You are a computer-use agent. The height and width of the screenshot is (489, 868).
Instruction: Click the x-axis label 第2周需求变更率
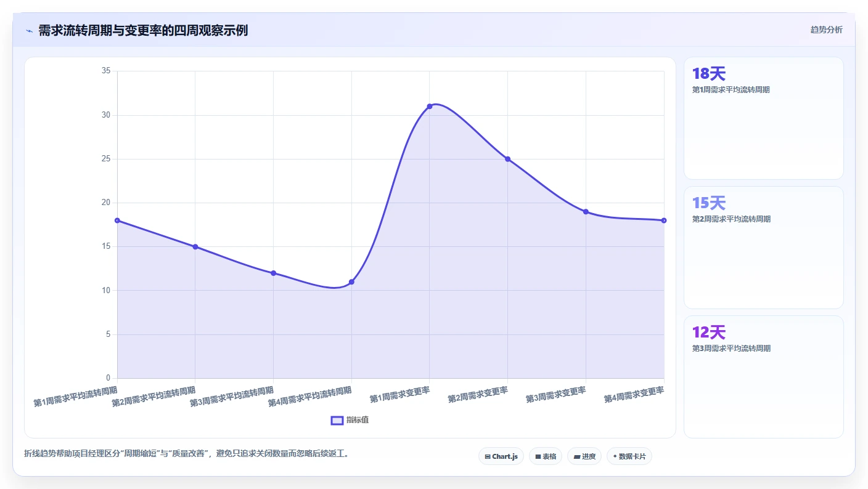coord(478,395)
